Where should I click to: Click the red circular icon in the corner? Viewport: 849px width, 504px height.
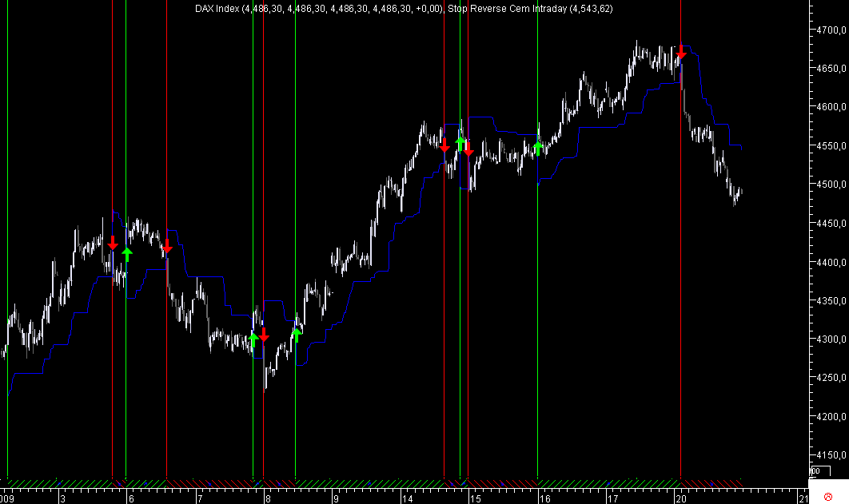coord(827,497)
